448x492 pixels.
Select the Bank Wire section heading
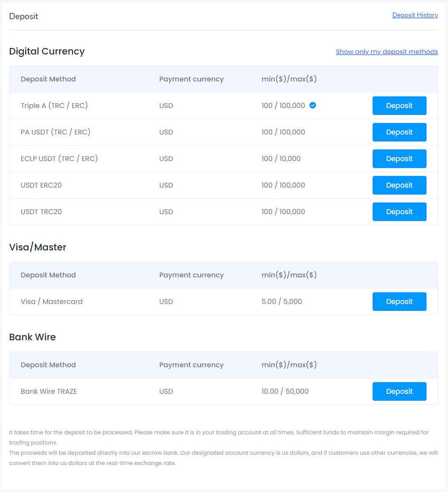32,337
